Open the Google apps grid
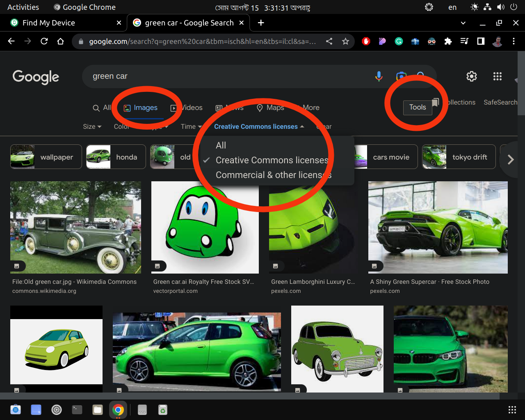The image size is (525, 420). point(497,76)
